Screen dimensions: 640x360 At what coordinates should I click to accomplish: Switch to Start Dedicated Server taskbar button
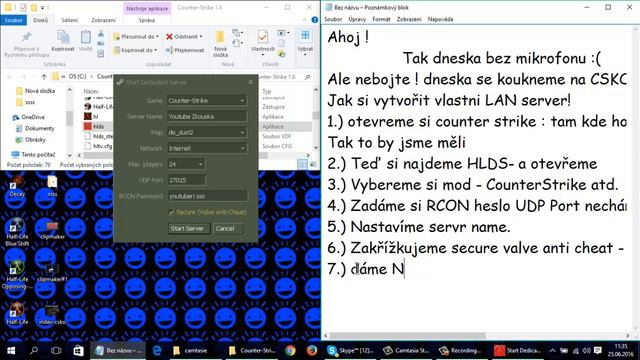518,351
